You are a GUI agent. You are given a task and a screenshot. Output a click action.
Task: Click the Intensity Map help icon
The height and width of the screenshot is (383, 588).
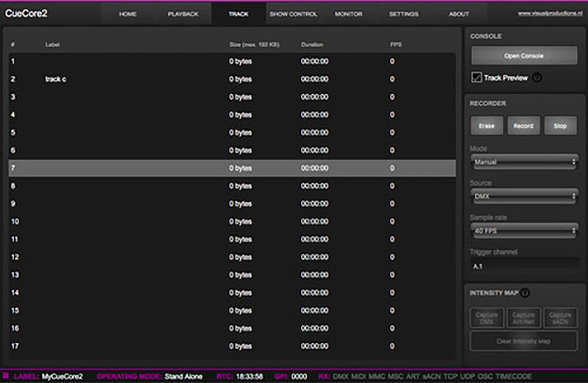pos(525,292)
